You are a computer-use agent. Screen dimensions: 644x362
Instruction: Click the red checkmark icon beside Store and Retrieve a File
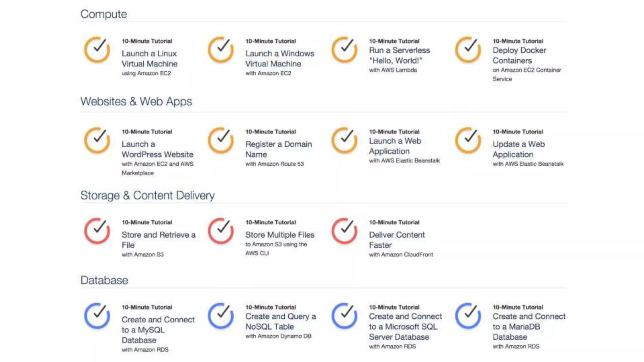(97, 231)
